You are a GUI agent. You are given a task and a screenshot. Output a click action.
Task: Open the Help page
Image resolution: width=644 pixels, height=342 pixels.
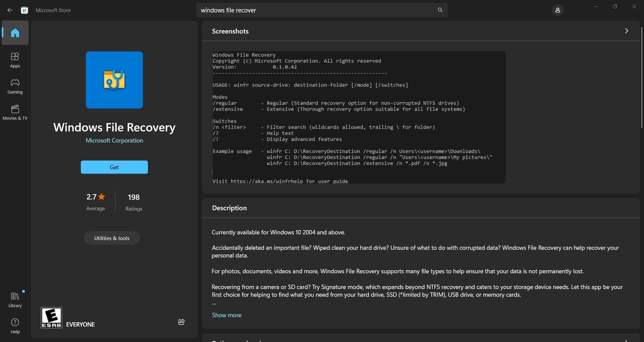pos(15,326)
